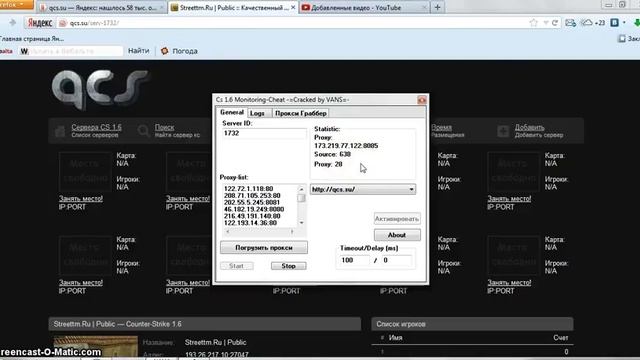Open a new tab with plus button

438,7
